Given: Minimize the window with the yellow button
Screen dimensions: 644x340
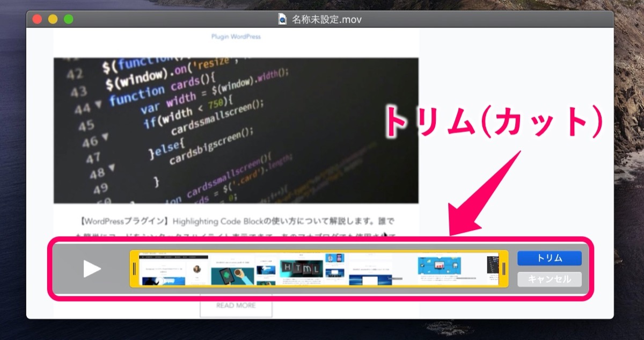Looking at the screenshot, I should pos(53,19).
